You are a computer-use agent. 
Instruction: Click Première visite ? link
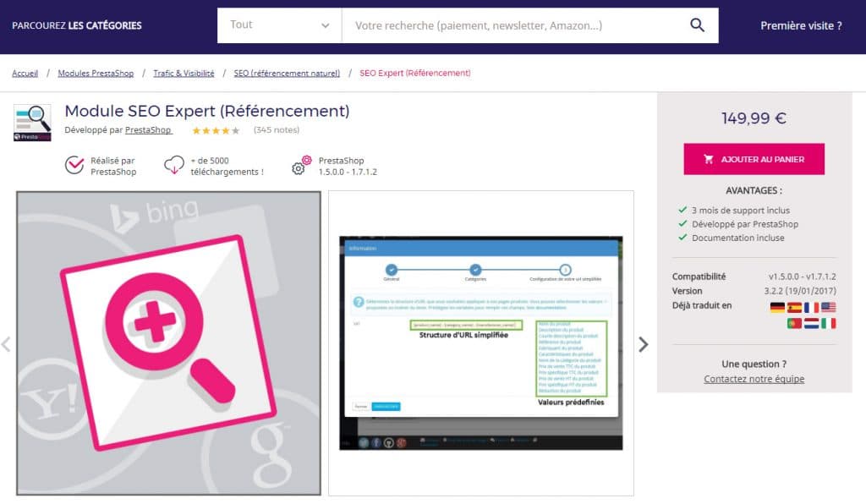pyautogui.click(x=801, y=25)
